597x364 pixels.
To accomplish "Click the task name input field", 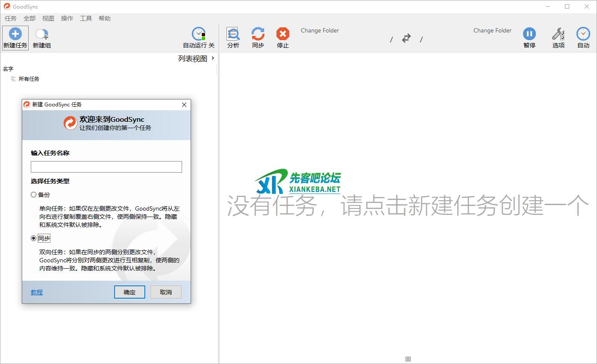I will [x=106, y=167].
